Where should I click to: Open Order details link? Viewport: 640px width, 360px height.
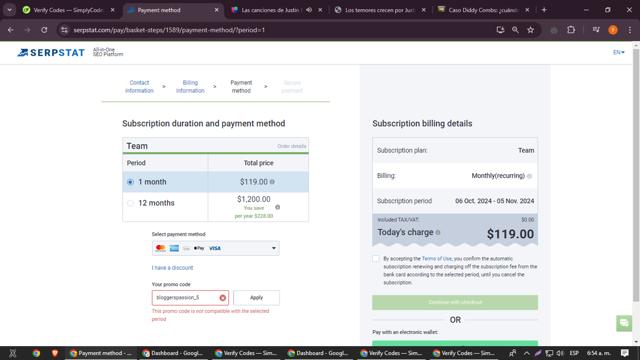[x=291, y=146]
